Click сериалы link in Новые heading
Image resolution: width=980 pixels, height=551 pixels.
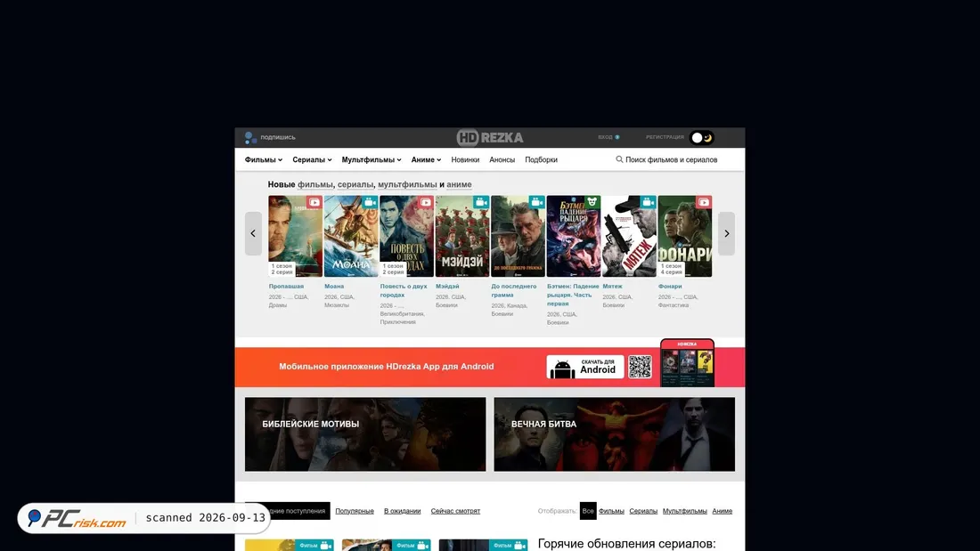[355, 184]
